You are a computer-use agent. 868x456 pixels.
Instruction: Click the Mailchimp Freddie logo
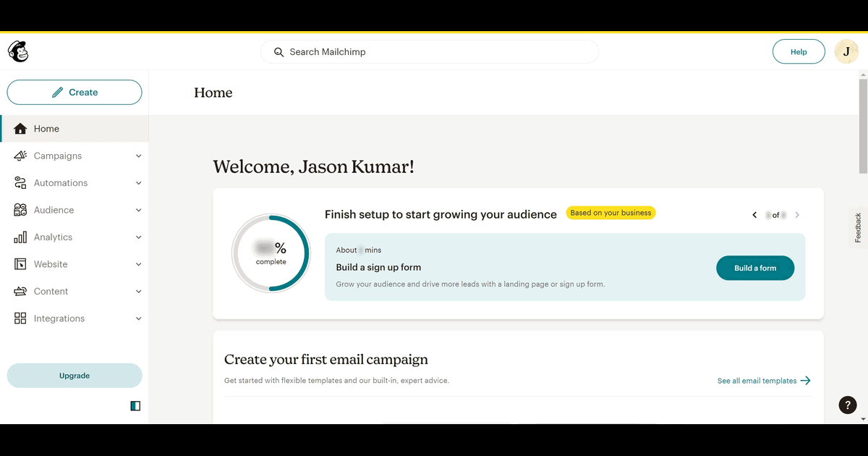[18, 51]
